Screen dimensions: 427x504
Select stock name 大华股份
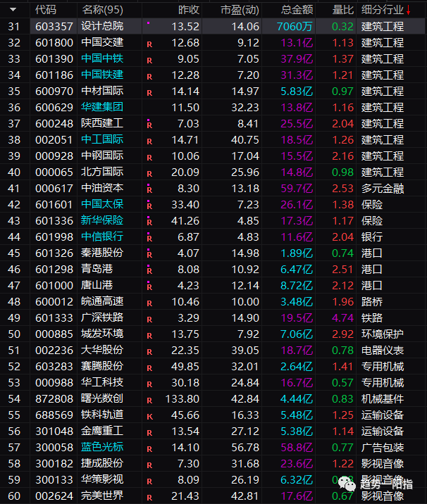102,350
